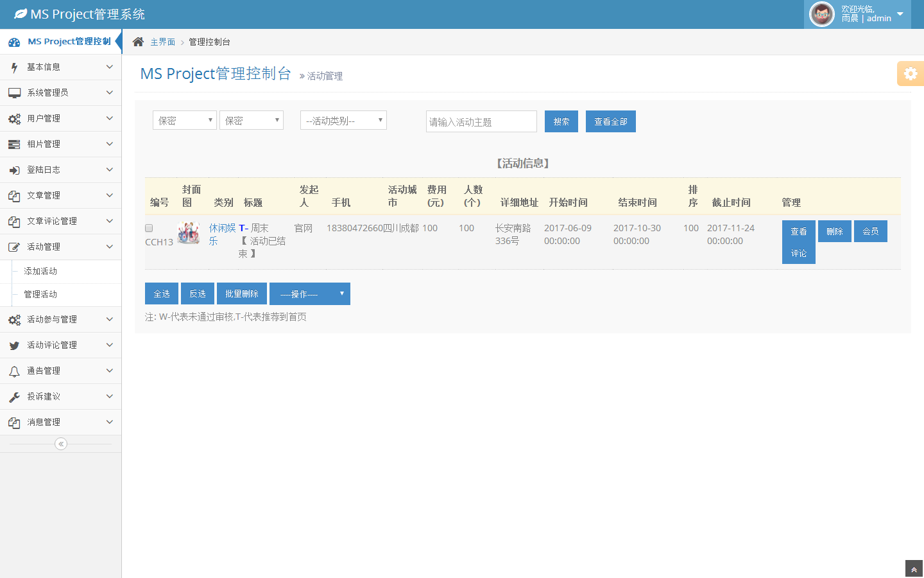Screen dimensions: 924x578
Task: Click the home icon in breadcrumb
Action: (x=138, y=42)
